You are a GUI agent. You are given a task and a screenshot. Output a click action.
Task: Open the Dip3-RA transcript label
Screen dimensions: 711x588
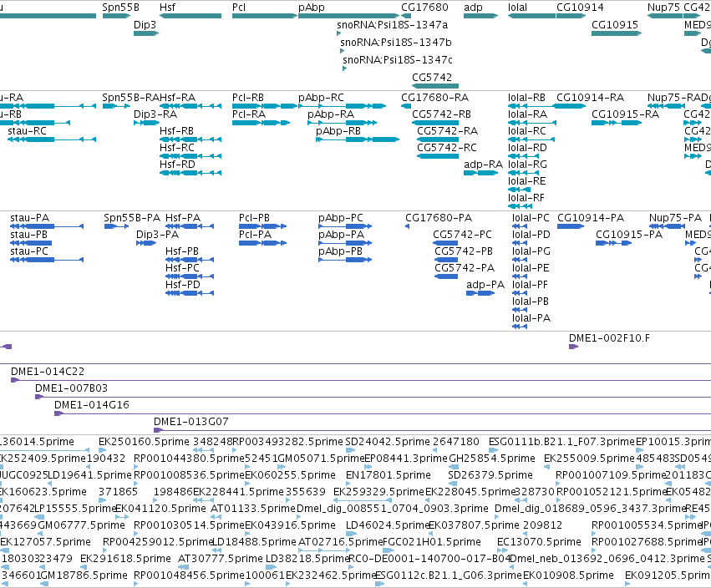tap(155, 114)
